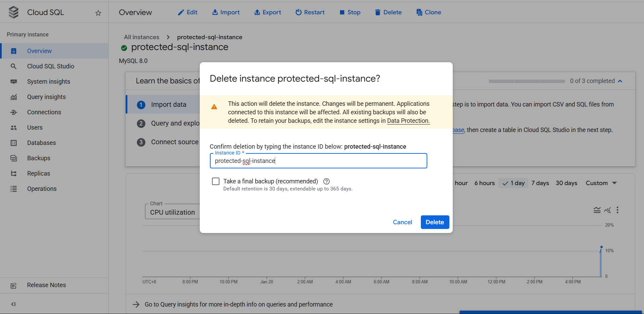Screen dimensions: 644x314
Task: Click Cancel in the delete dialog
Action: click(x=402, y=222)
